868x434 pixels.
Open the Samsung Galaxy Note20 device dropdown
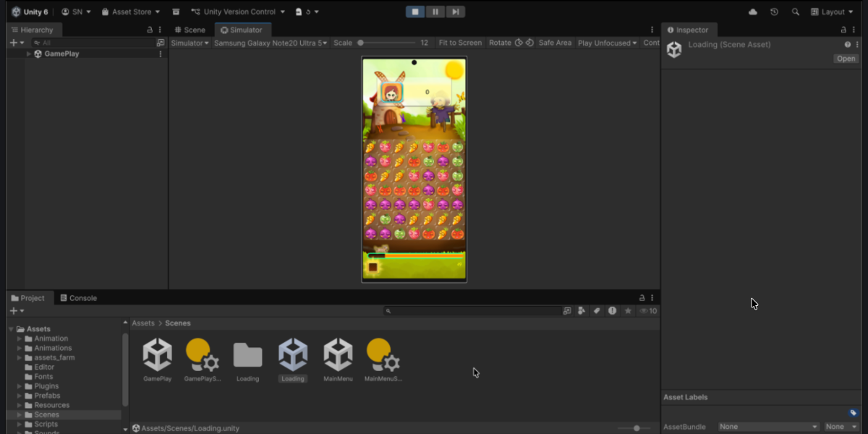coord(271,43)
